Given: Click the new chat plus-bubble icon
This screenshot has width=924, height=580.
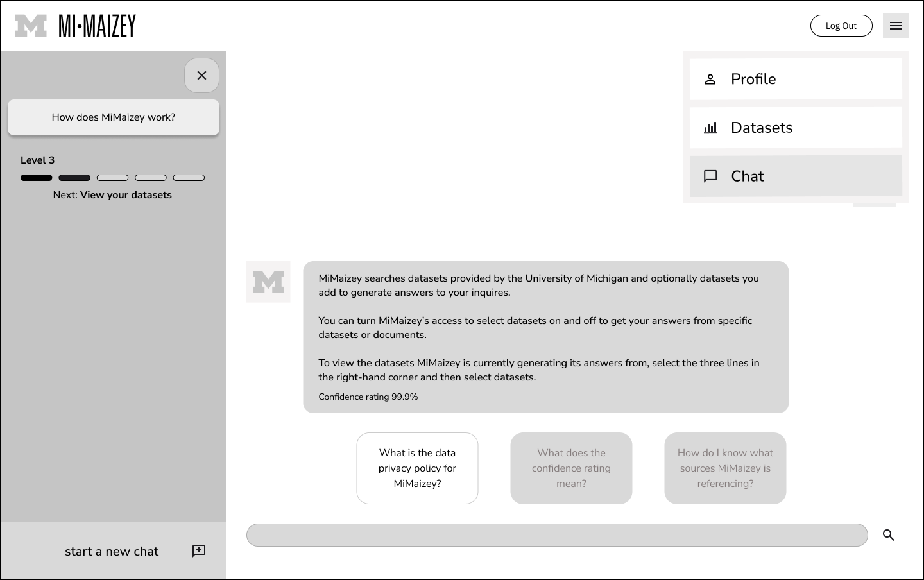Looking at the screenshot, I should click(x=199, y=551).
